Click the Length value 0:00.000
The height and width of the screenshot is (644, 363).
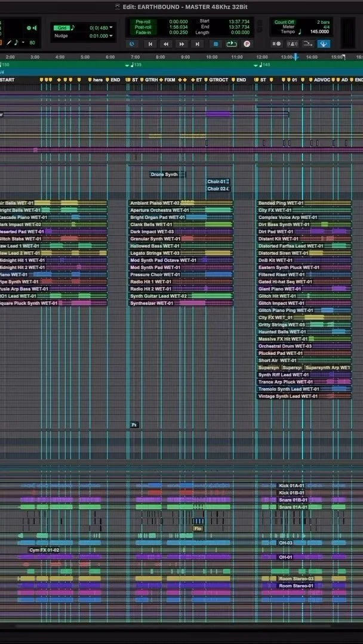pos(239,32)
